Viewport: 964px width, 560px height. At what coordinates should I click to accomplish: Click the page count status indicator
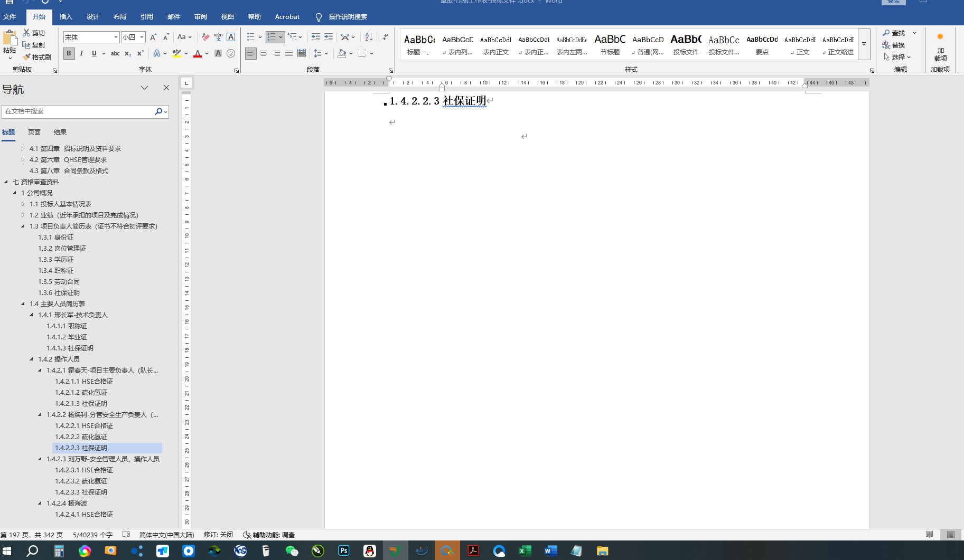32,535
